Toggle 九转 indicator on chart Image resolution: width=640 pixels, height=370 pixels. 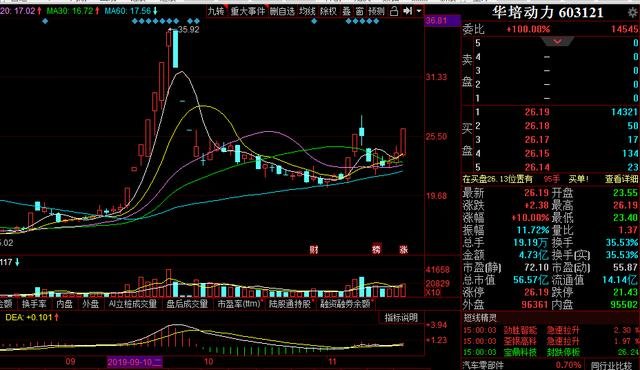pyautogui.click(x=216, y=11)
